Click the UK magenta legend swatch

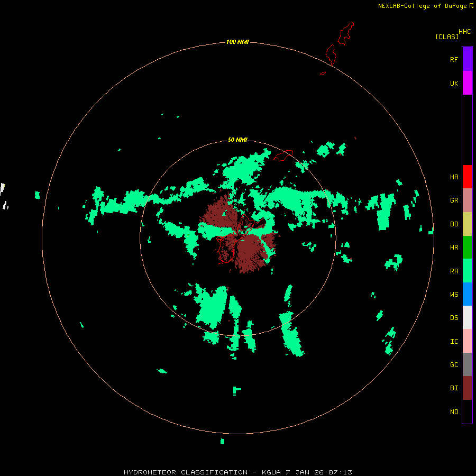point(467,83)
